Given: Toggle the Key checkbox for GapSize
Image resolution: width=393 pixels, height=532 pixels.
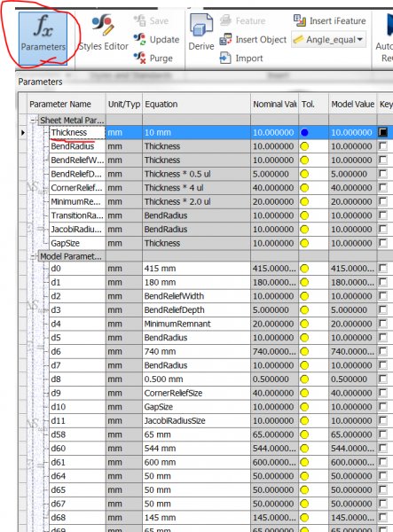Looking at the screenshot, I should click(383, 243).
